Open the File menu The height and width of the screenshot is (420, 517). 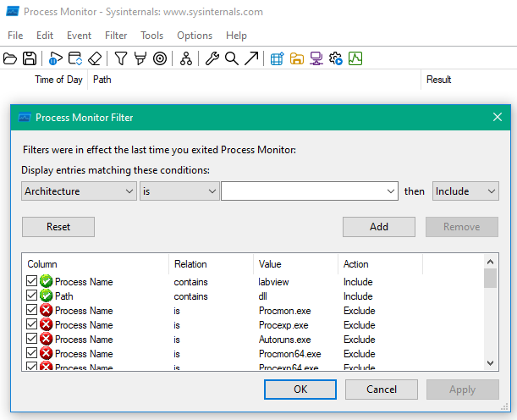pyautogui.click(x=15, y=36)
